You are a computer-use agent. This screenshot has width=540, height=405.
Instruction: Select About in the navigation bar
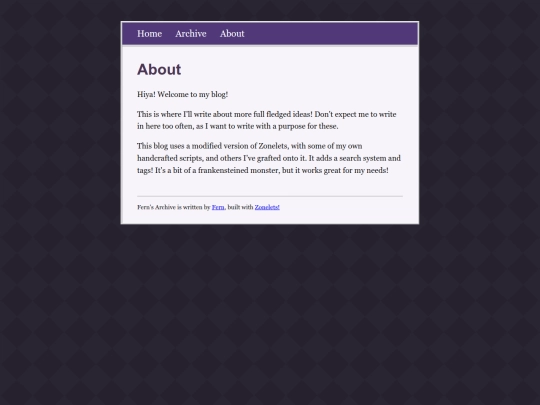click(x=232, y=34)
